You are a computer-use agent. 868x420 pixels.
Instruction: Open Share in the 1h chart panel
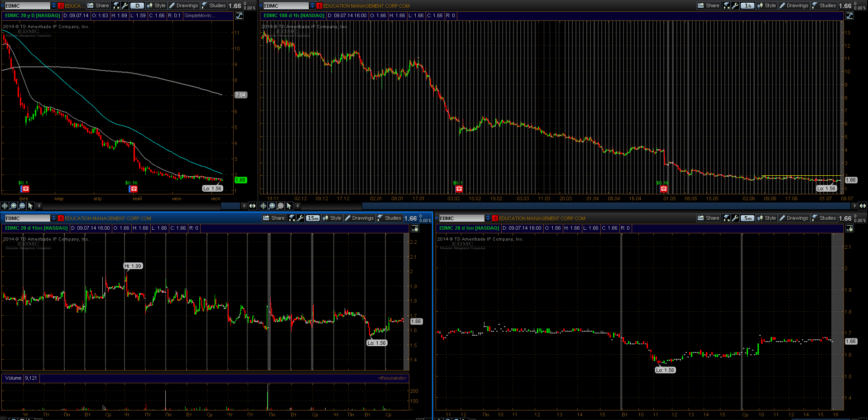point(709,5)
